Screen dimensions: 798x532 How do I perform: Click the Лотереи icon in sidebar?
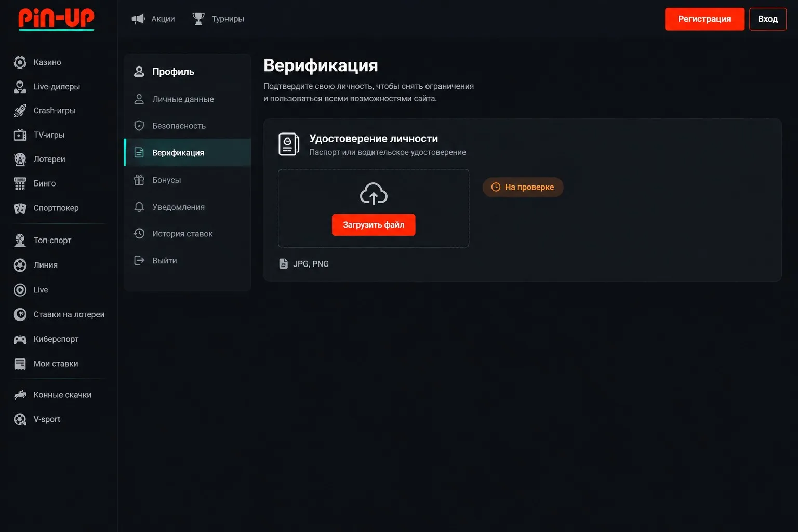tap(20, 159)
